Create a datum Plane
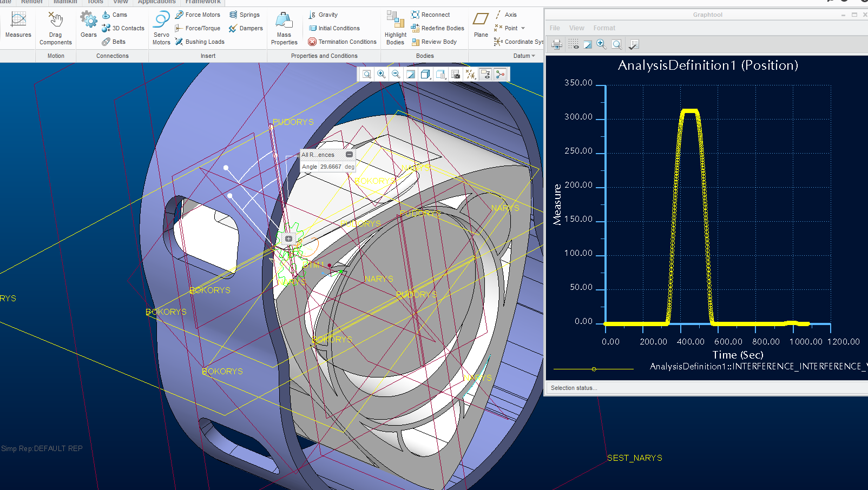 481,25
